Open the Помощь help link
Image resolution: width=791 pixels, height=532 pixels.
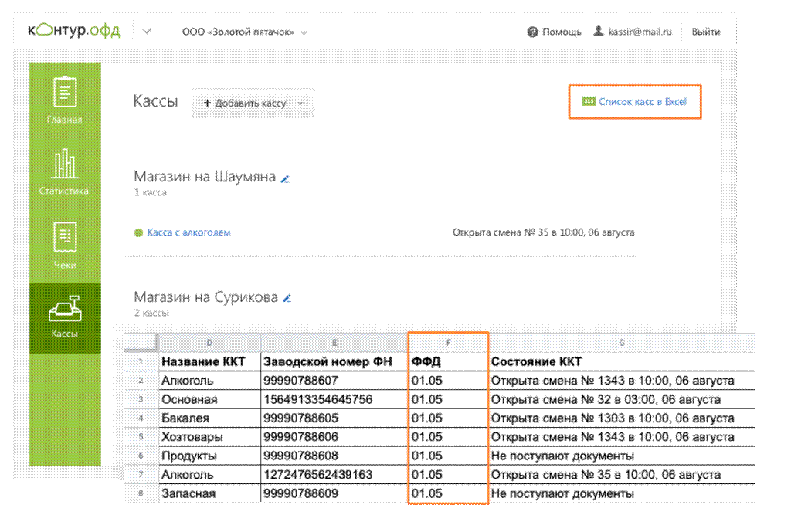[x=562, y=32]
